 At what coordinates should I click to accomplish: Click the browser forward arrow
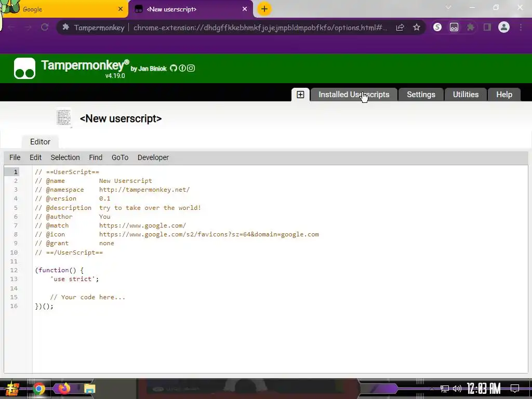coord(28,27)
